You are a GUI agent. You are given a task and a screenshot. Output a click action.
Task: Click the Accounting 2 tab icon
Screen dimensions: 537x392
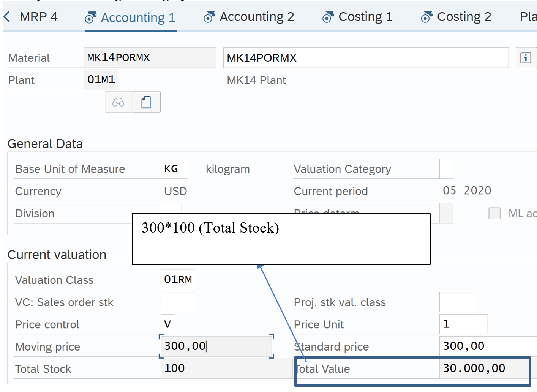pos(209,17)
